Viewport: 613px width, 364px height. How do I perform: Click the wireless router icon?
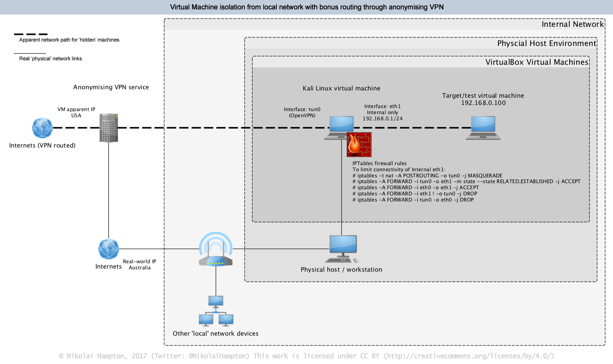(216, 251)
